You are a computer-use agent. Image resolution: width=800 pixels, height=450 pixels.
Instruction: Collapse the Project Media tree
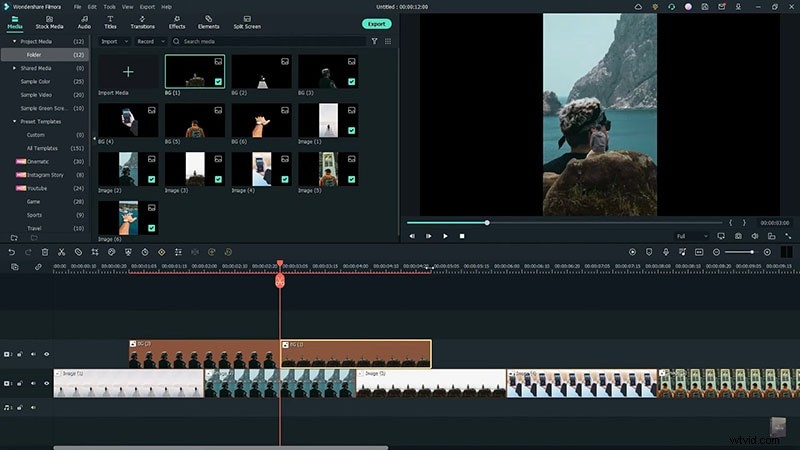click(x=14, y=41)
